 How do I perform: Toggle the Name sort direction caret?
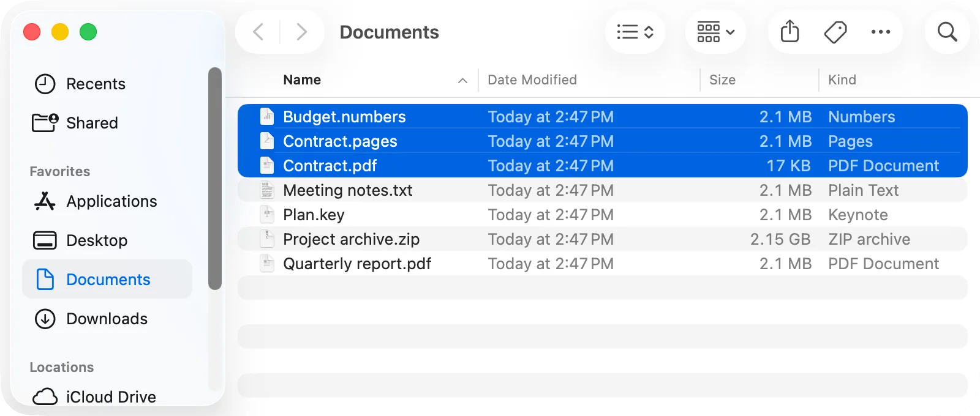pyautogui.click(x=462, y=81)
